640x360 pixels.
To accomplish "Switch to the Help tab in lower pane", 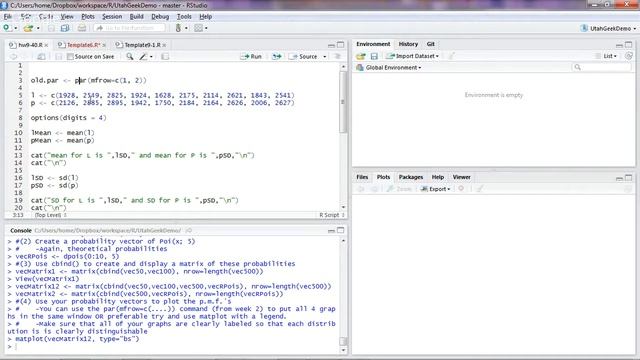I will coord(438,177).
